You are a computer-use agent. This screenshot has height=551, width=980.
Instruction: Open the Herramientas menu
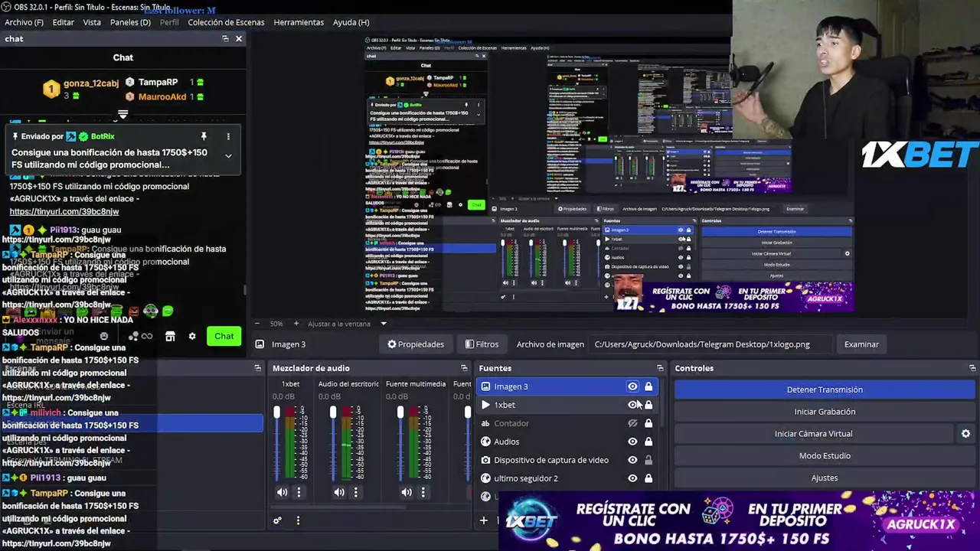coord(299,22)
